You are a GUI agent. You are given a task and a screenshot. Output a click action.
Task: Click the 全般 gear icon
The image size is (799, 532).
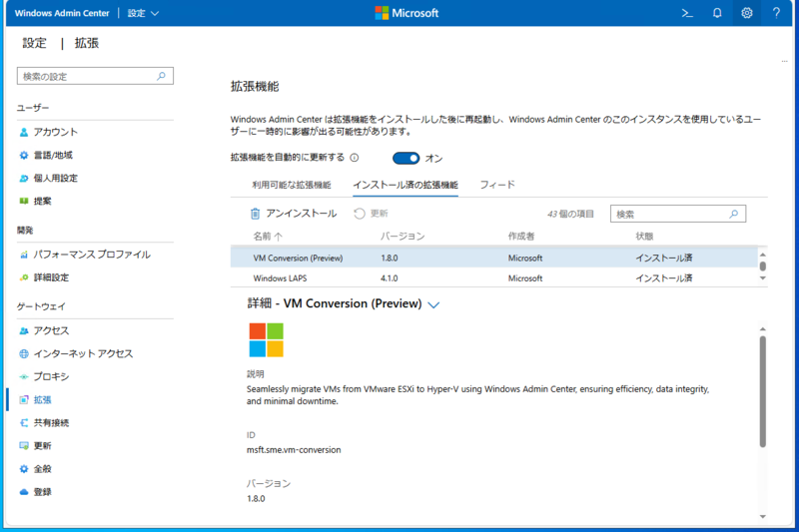[24, 469]
